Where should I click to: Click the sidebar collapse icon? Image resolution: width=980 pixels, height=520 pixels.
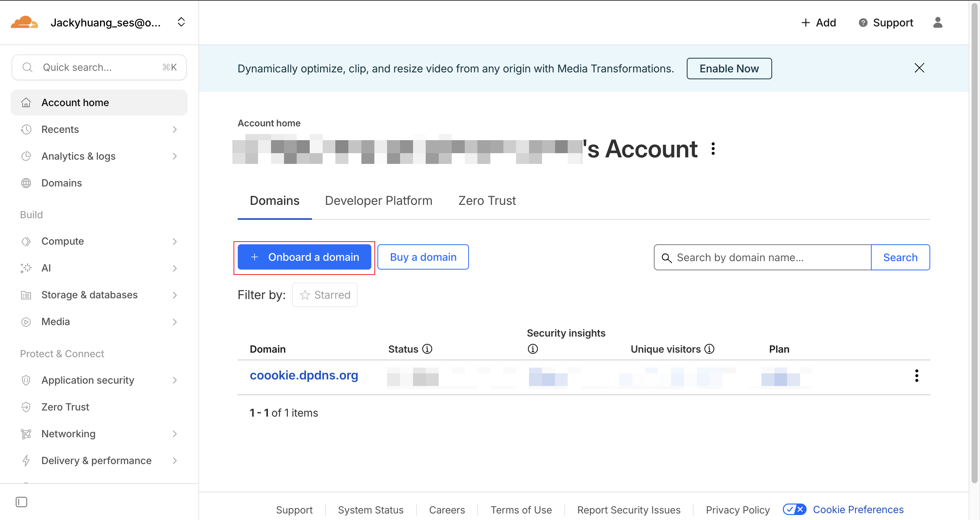21,502
